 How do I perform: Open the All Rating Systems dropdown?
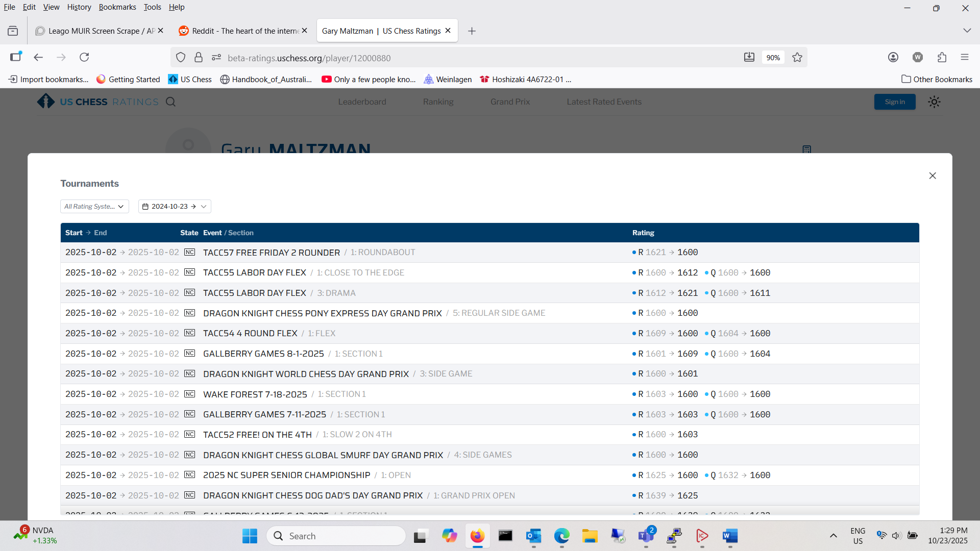coord(94,206)
